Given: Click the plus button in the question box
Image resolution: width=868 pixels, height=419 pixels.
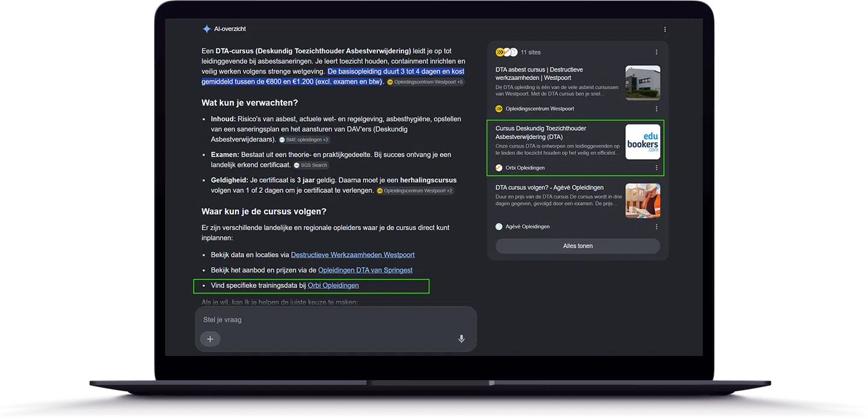Looking at the screenshot, I should click(x=210, y=339).
